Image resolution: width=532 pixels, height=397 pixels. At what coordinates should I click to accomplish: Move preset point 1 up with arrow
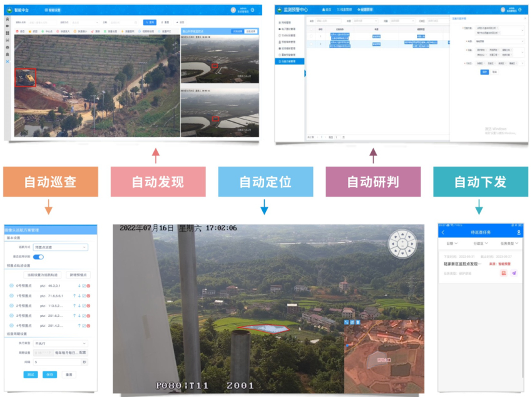click(x=74, y=296)
